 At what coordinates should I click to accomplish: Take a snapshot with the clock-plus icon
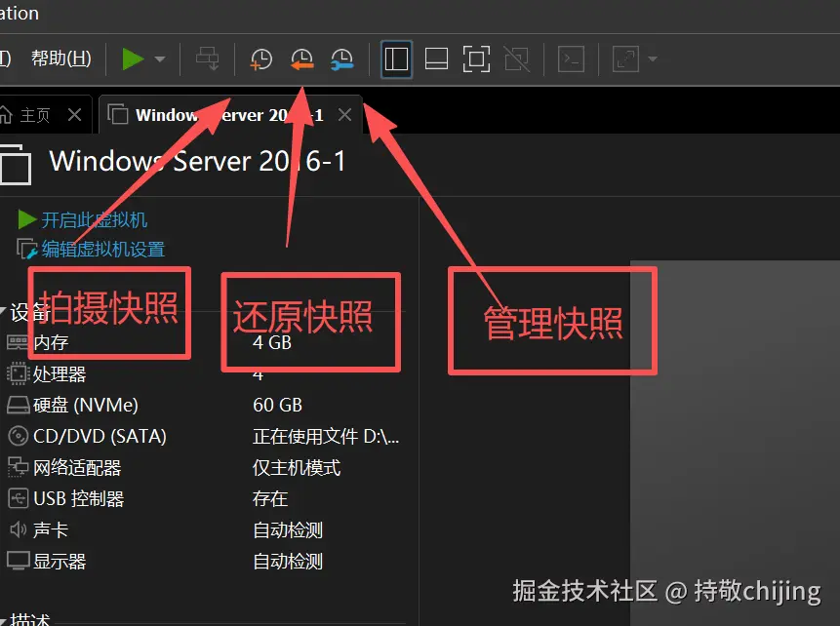pos(261,59)
